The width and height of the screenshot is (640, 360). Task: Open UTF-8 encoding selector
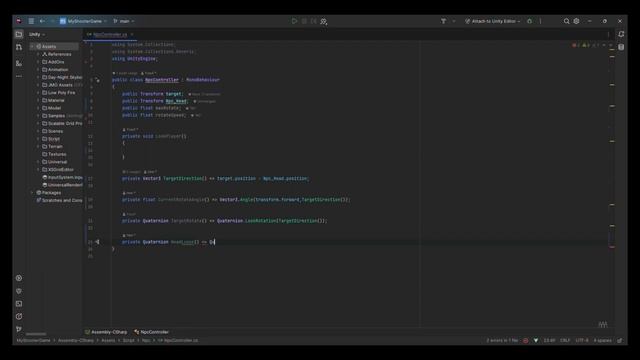(x=582, y=340)
